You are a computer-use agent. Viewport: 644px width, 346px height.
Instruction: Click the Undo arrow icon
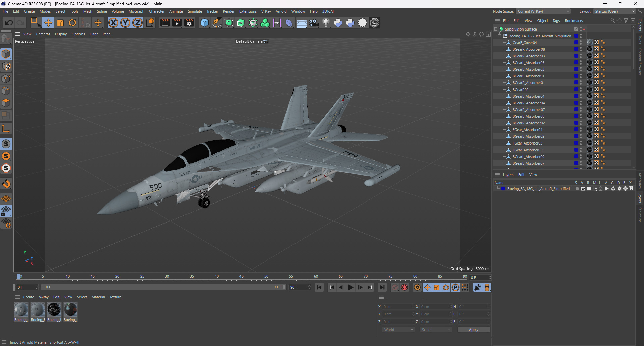click(9, 23)
